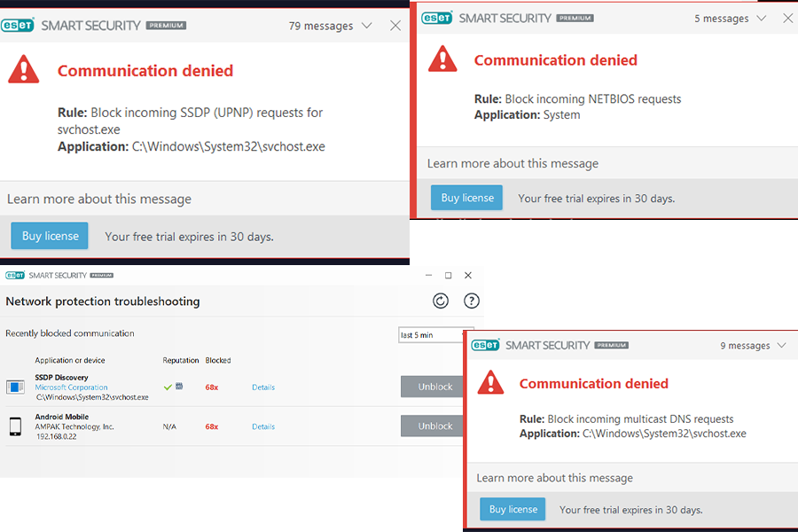
Task: Unblock SSDP Discovery communication
Action: 432,387
